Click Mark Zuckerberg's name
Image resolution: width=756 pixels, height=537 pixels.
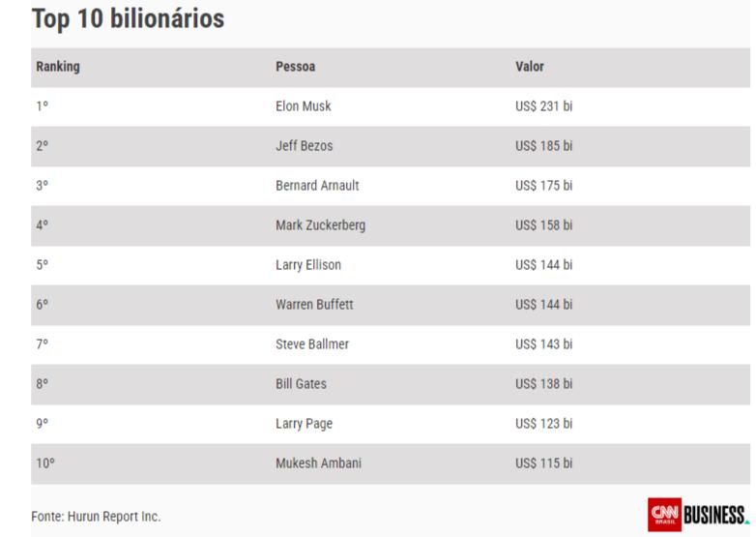(320, 225)
